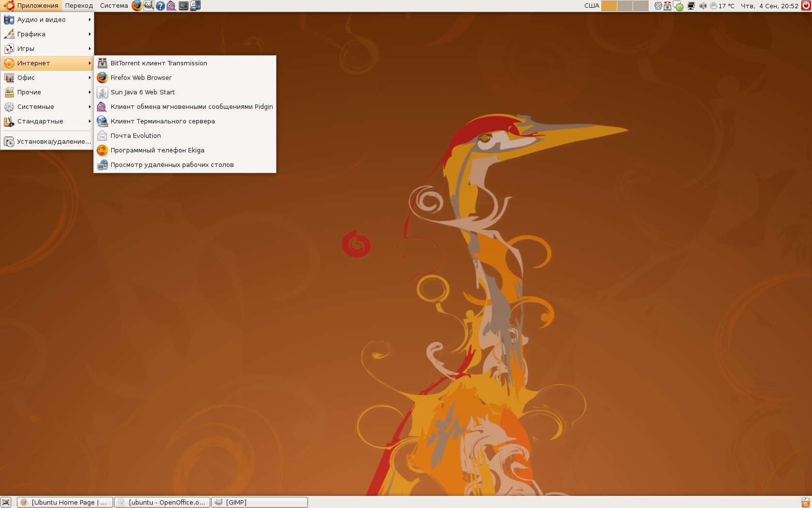Screen dimensions: 812x508
Task: Click the Pidgin launcher in the top panel
Action: tap(172, 6)
